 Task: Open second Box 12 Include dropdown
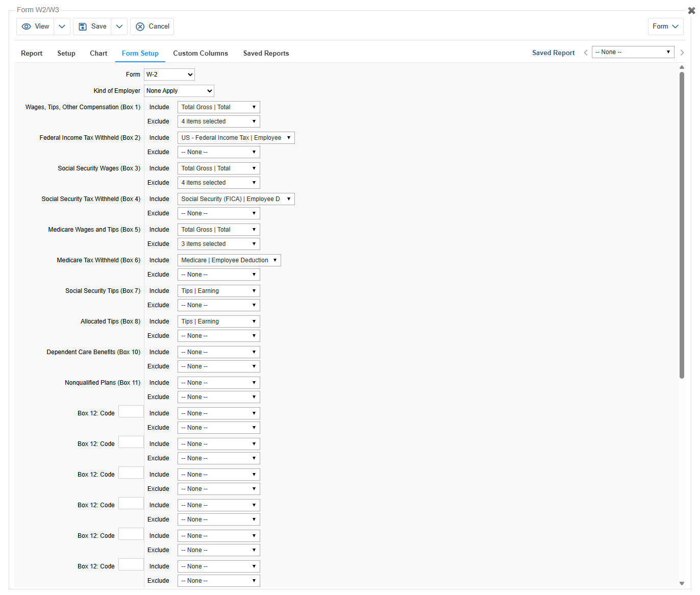click(219, 444)
